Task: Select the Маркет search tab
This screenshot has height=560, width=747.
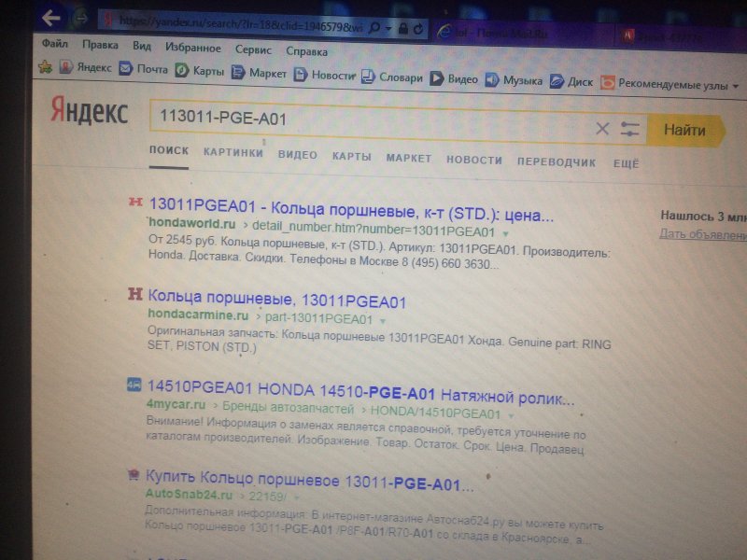Action: point(409,158)
